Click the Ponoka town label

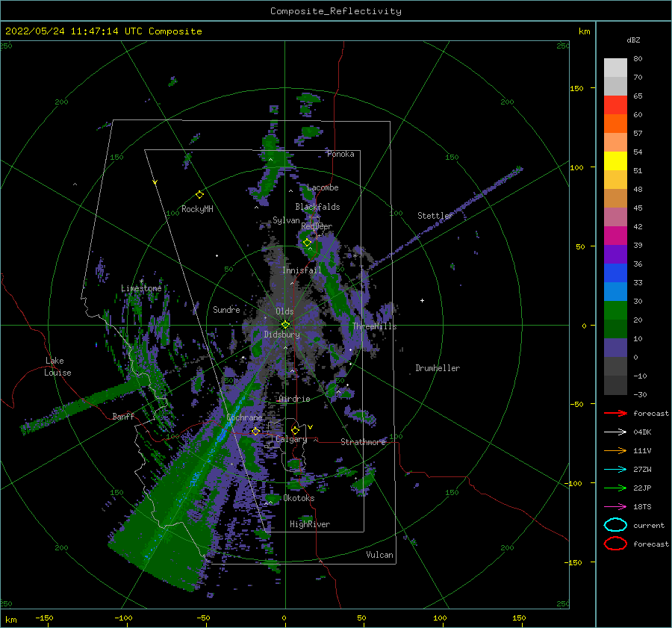(340, 154)
